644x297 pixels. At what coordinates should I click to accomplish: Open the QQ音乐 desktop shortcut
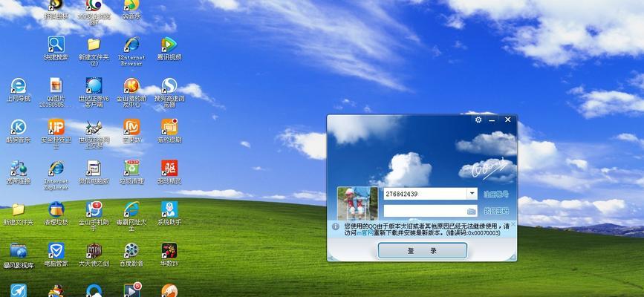point(131,10)
